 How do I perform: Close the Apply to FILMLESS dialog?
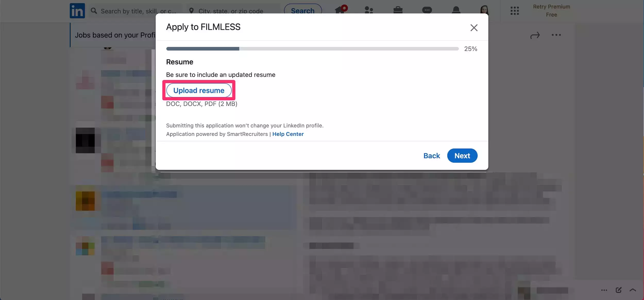tap(474, 28)
